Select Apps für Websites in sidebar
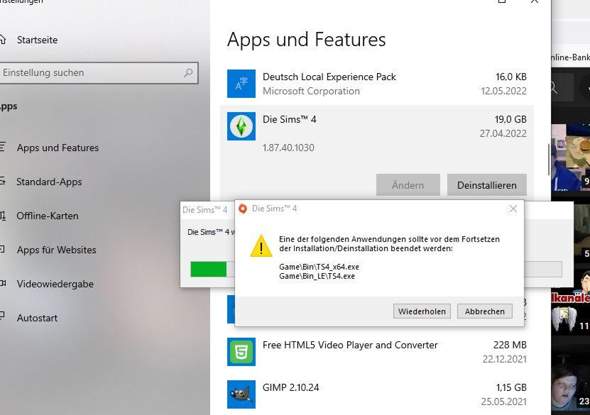This screenshot has width=590, height=415. (x=56, y=250)
